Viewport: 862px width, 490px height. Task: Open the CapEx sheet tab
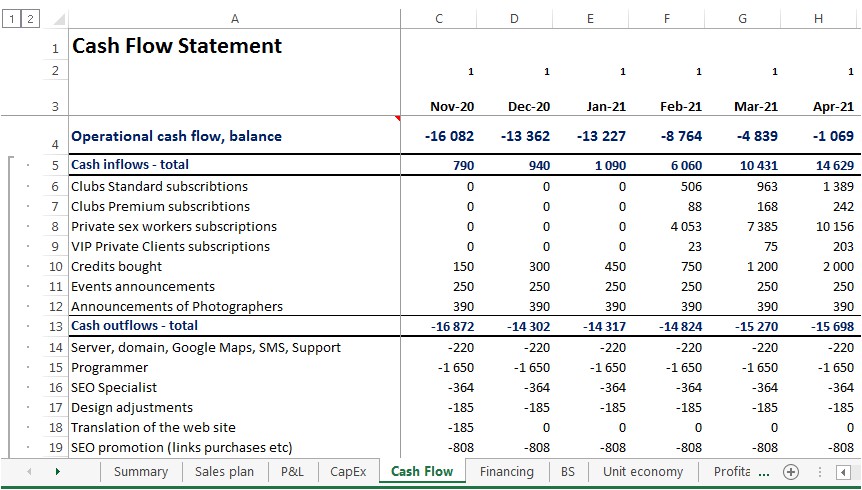348,472
